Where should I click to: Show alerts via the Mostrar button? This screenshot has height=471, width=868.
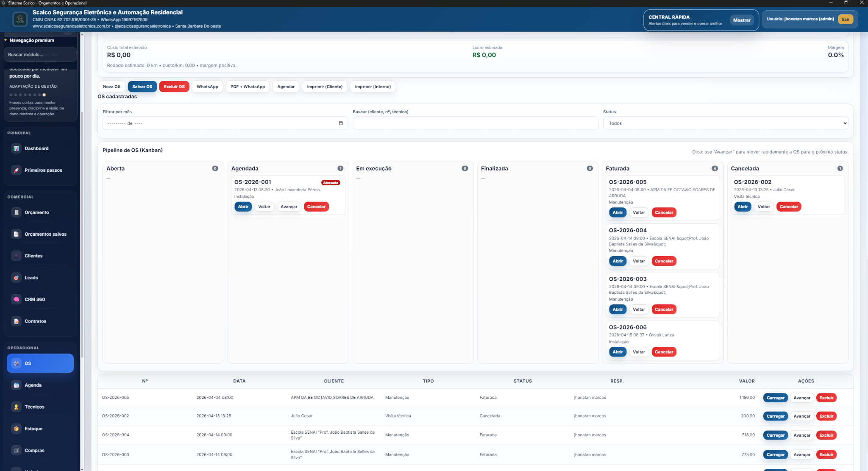pyautogui.click(x=742, y=20)
